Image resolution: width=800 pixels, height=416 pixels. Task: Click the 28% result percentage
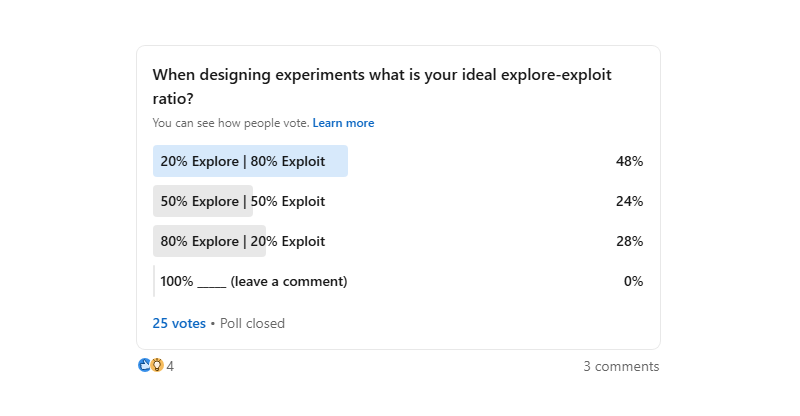click(x=629, y=241)
